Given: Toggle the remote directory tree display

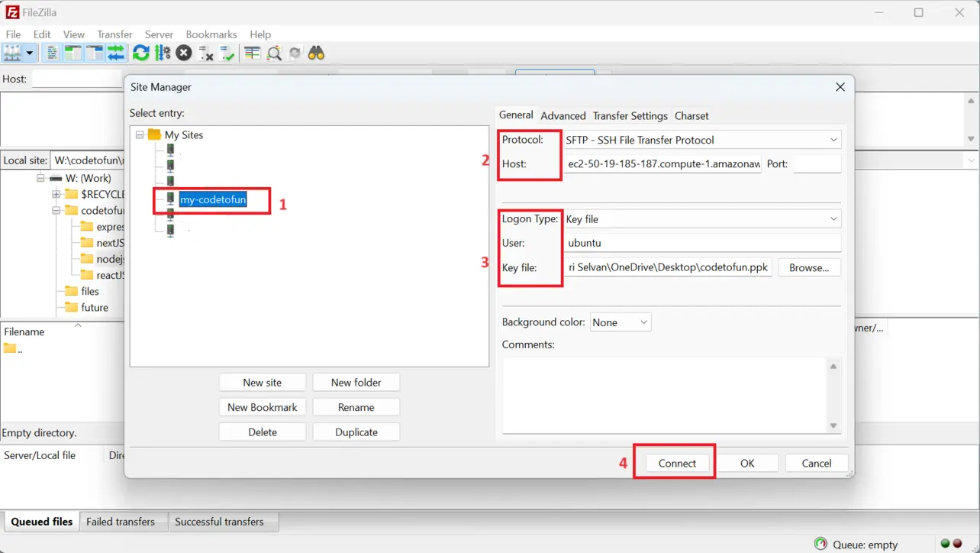Looking at the screenshot, I should pyautogui.click(x=95, y=53).
